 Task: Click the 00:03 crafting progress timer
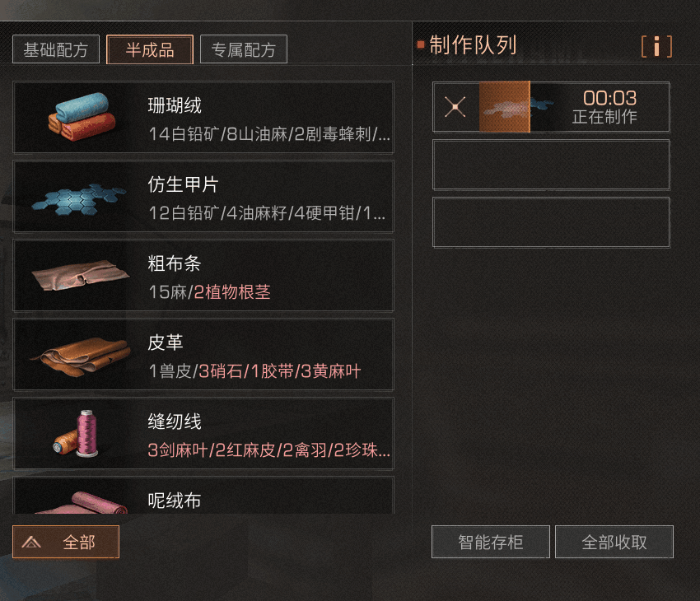click(x=609, y=98)
